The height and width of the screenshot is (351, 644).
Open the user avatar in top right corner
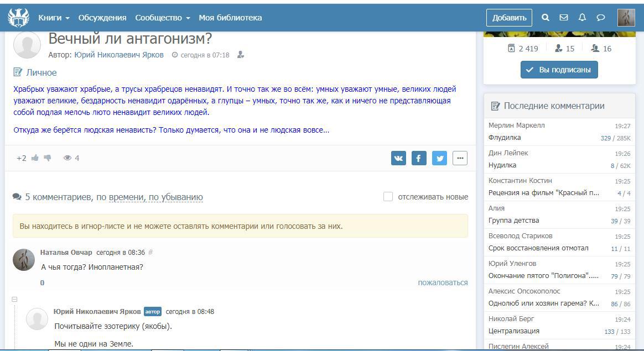point(626,18)
